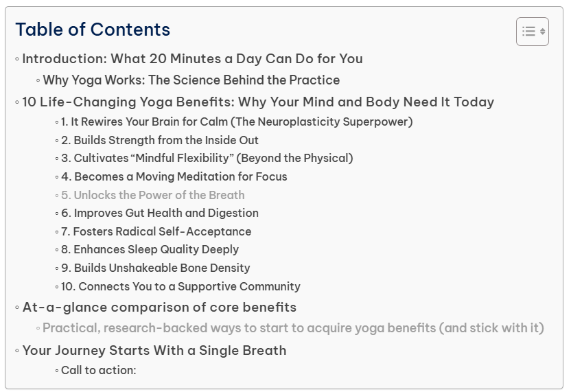Open 'Introduction: What 20 Minutes a Day' link

pos(192,59)
